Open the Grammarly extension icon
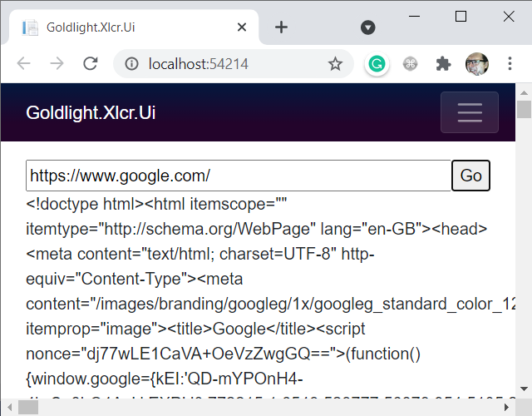The image size is (532, 416). [x=377, y=64]
